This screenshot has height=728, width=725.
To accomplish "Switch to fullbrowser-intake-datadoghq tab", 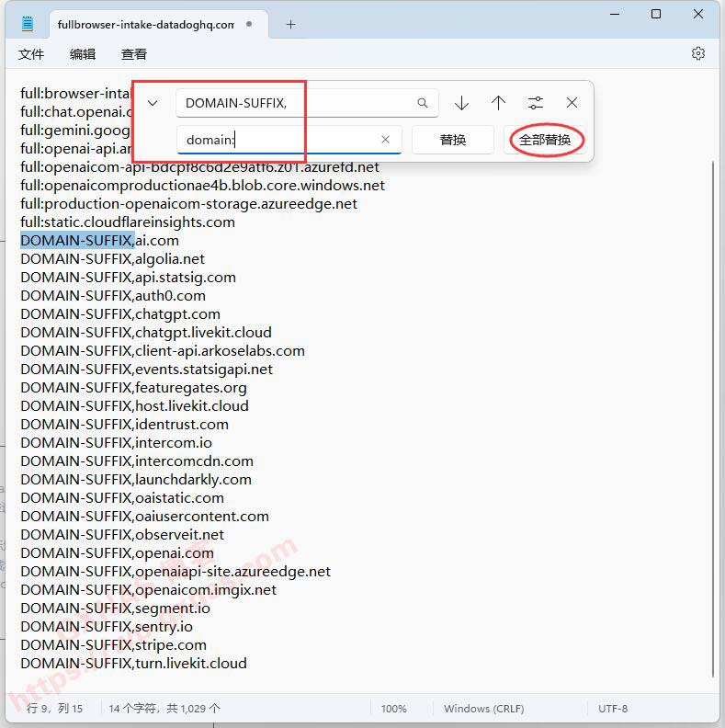I will click(145, 24).
